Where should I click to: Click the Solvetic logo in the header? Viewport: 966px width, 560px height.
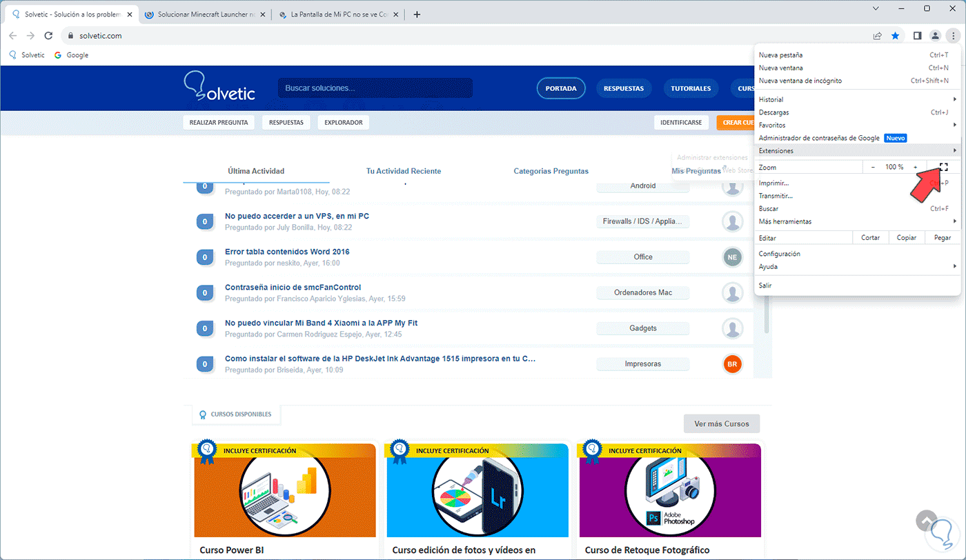[219, 87]
